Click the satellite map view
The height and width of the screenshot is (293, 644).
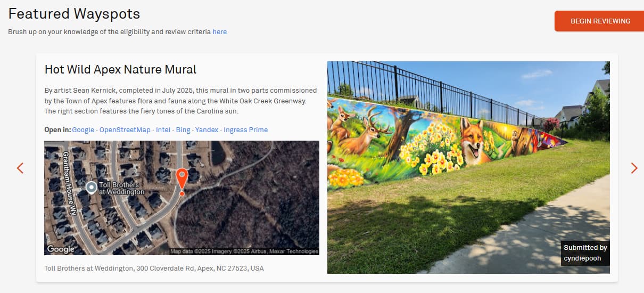point(181,198)
